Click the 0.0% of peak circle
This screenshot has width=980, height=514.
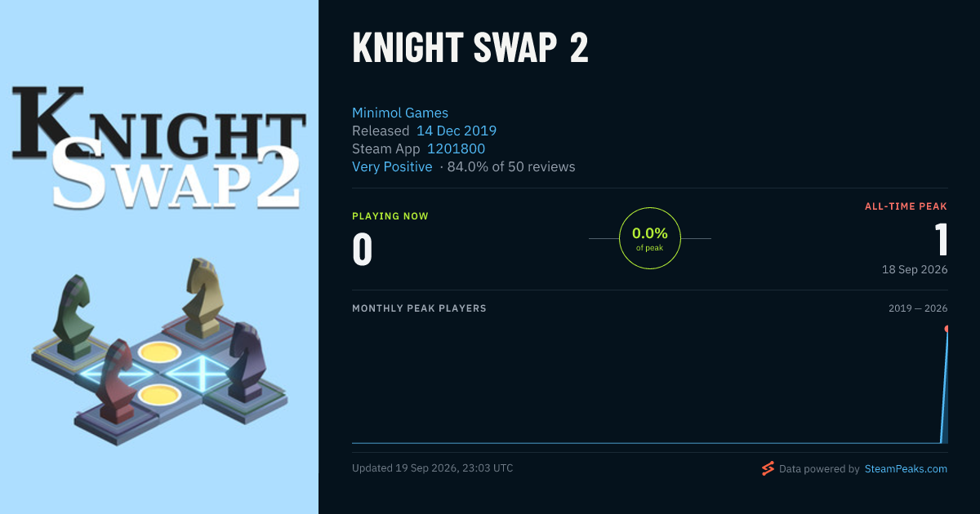point(650,238)
